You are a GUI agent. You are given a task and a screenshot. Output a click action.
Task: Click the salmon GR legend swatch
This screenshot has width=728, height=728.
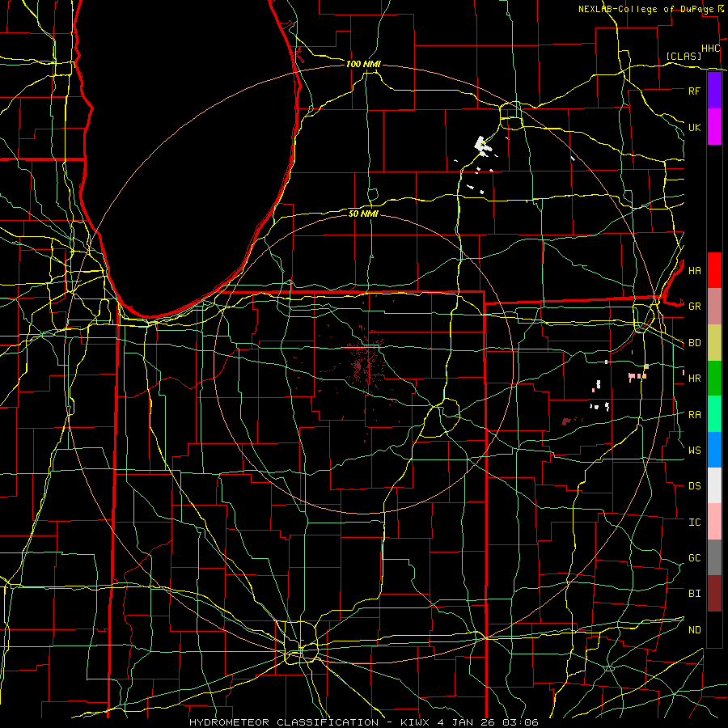pyautogui.click(x=714, y=307)
